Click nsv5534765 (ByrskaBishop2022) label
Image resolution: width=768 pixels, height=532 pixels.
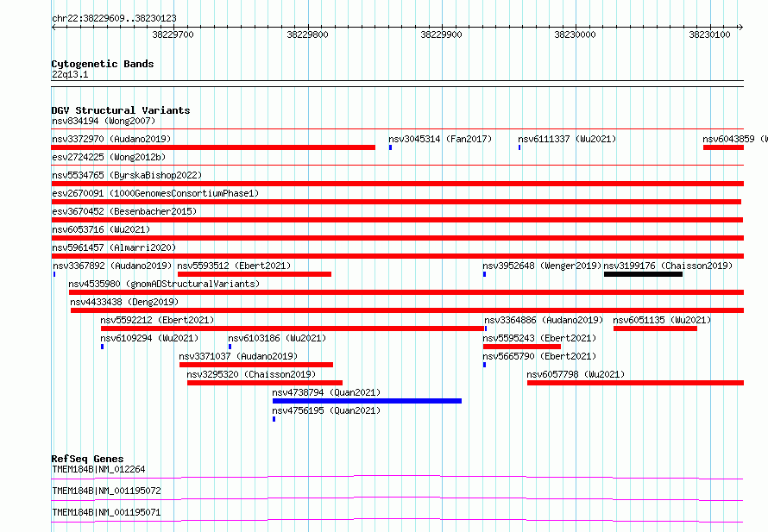tap(127, 175)
